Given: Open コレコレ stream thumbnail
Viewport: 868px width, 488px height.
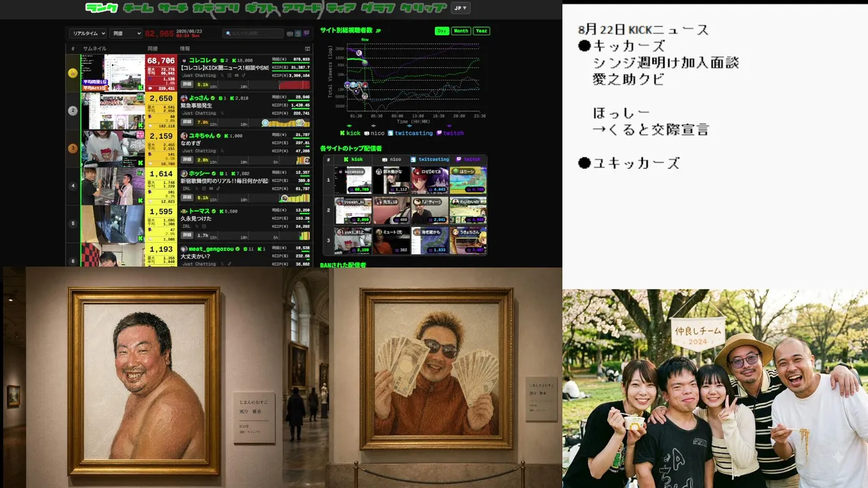Looking at the screenshot, I should (113, 73).
